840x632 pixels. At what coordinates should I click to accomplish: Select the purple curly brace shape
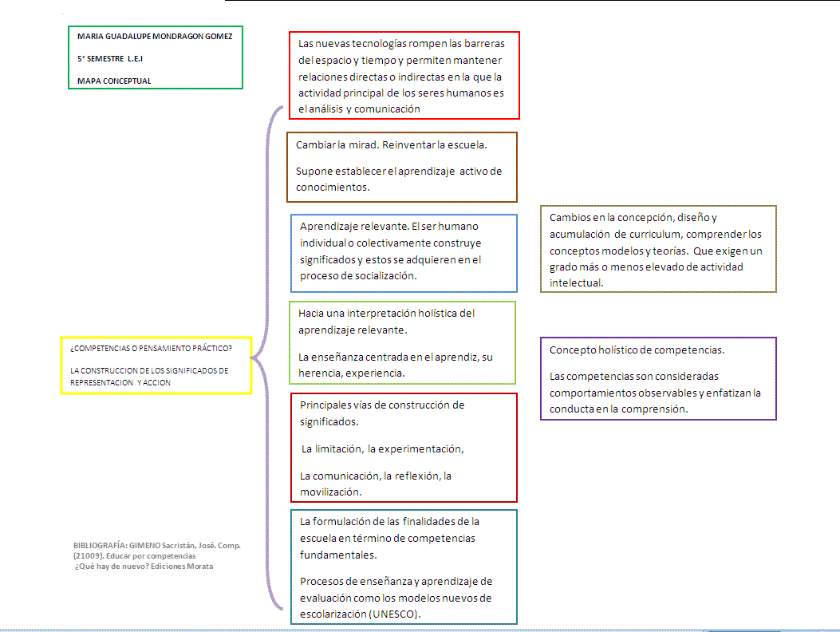267,357
